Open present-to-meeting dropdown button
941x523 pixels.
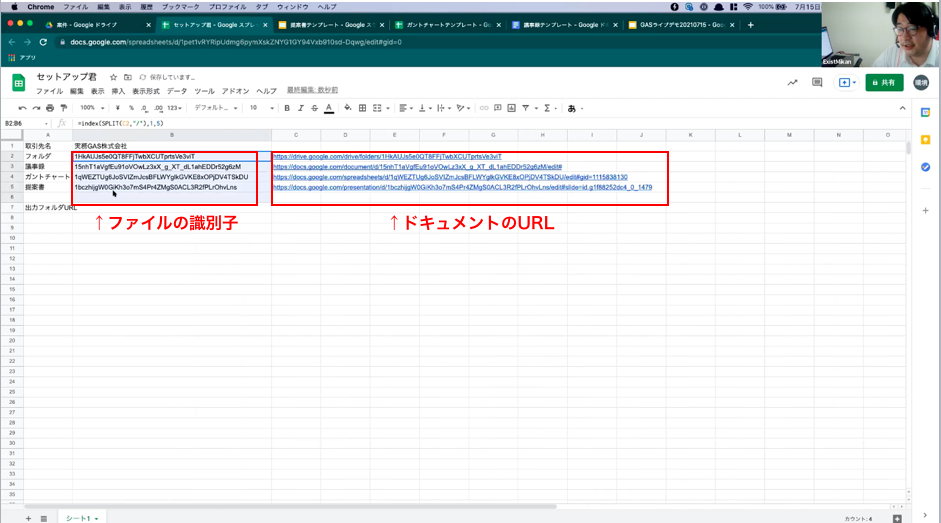click(847, 82)
